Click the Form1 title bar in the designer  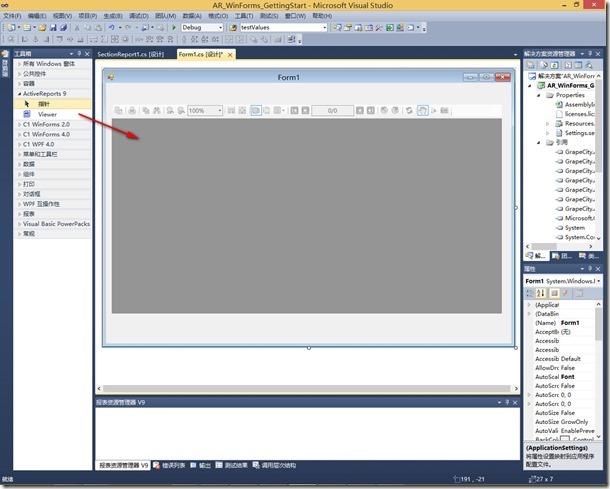click(x=288, y=77)
